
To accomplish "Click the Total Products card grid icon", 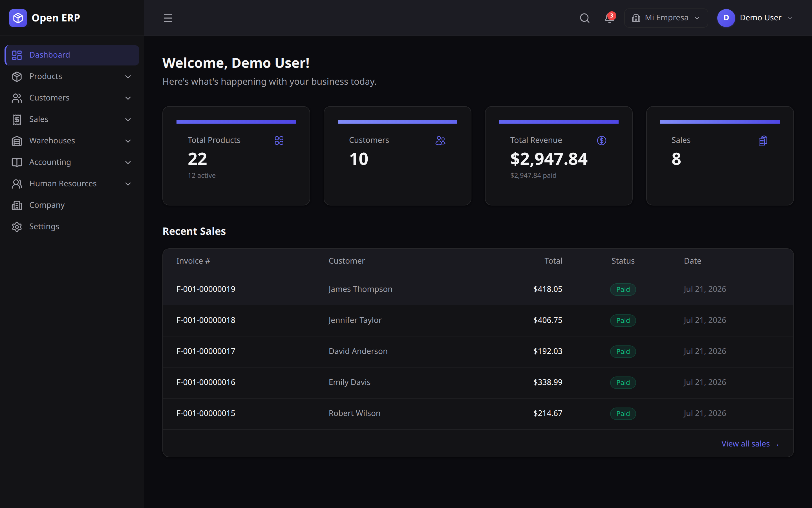I will point(279,141).
